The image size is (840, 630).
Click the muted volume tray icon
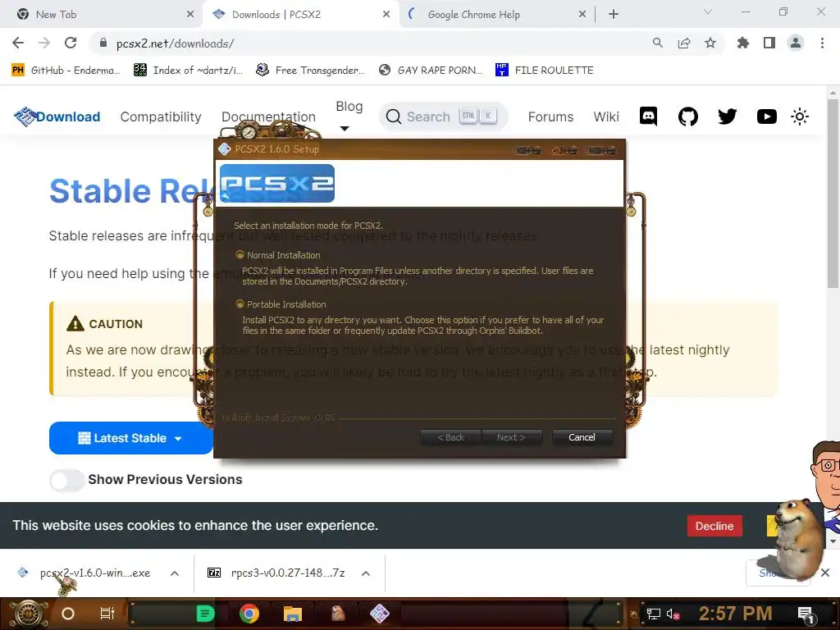pos(673,614)
